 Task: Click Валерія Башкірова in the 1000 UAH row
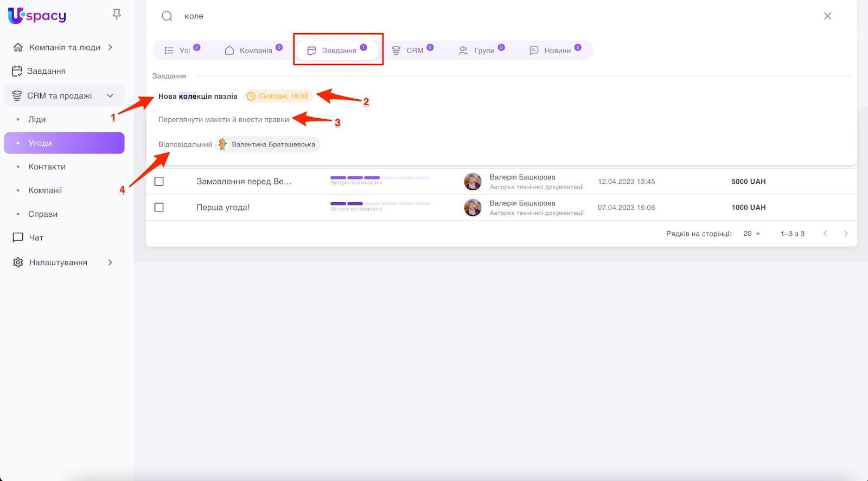(x=522, y=203)
